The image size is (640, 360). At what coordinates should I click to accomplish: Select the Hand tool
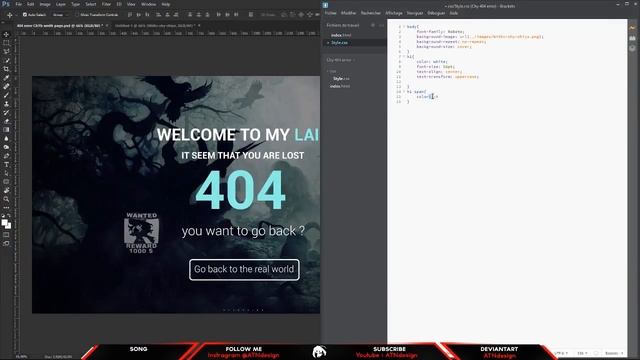click(6, 191)
